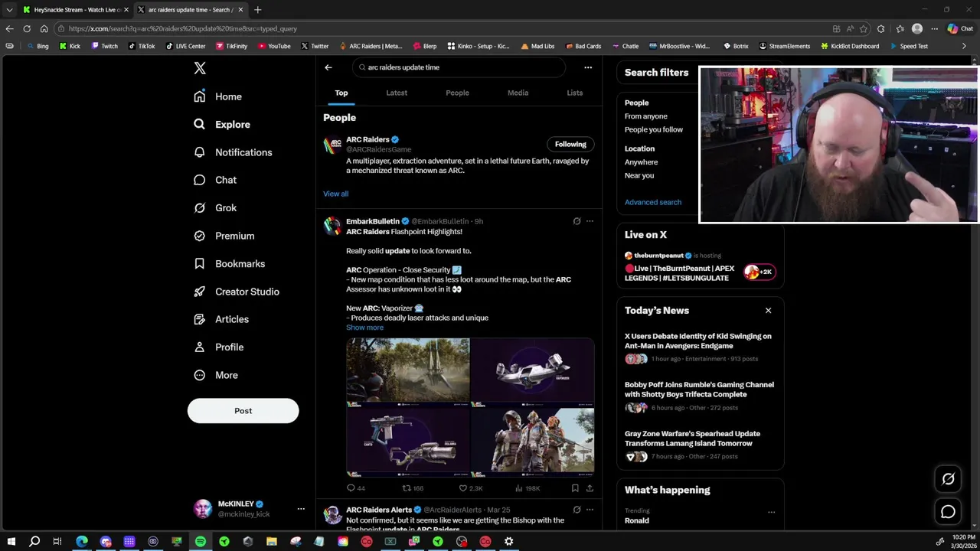Open Creator Studio in the sidebar
This screenshot has width=980, height=551.
[x=237, y=292]
